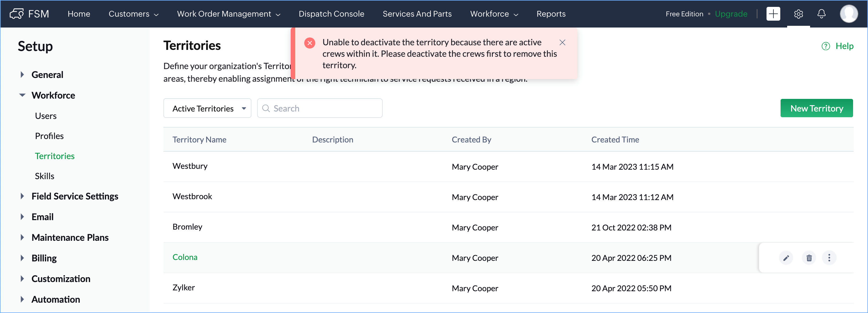
Task: Click the notifications bell icon
Action: (821, 14)
